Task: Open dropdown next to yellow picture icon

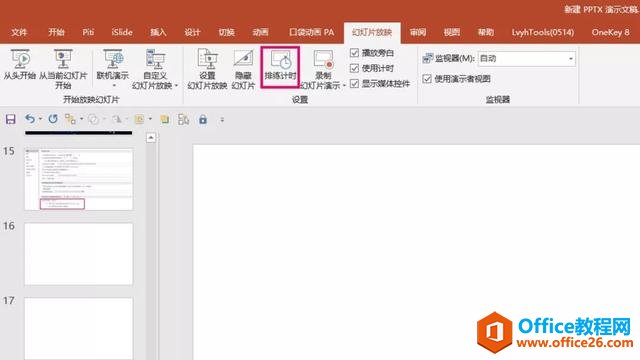Action: click(x=150, y=119)
